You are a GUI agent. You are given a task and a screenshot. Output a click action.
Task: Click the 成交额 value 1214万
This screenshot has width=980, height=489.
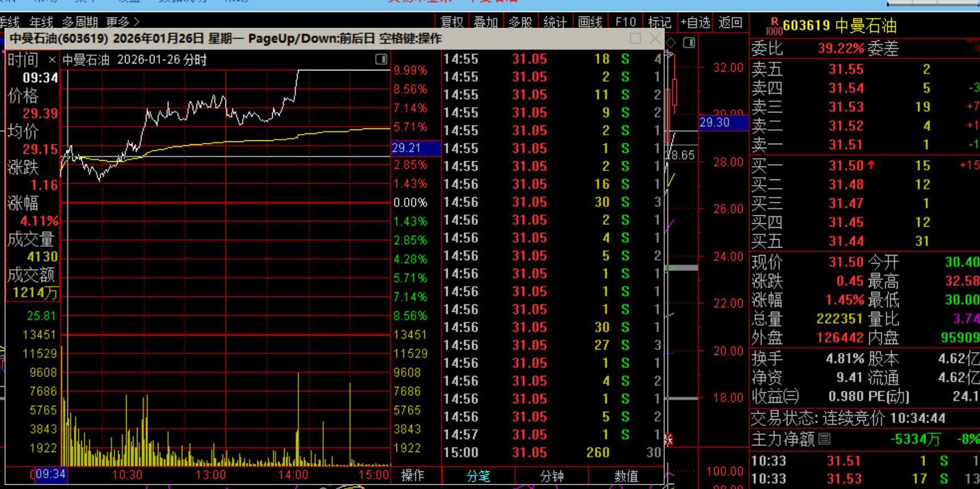tap(35, 293)
